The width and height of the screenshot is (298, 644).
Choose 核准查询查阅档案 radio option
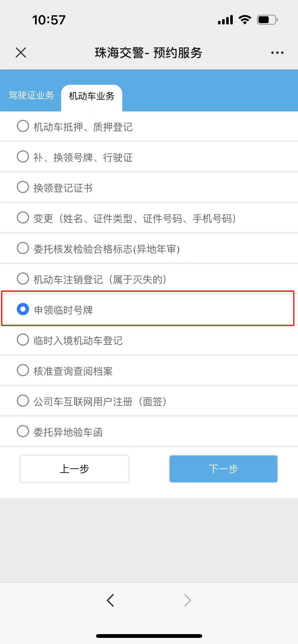pyautogui.click(x=23, y=370)
